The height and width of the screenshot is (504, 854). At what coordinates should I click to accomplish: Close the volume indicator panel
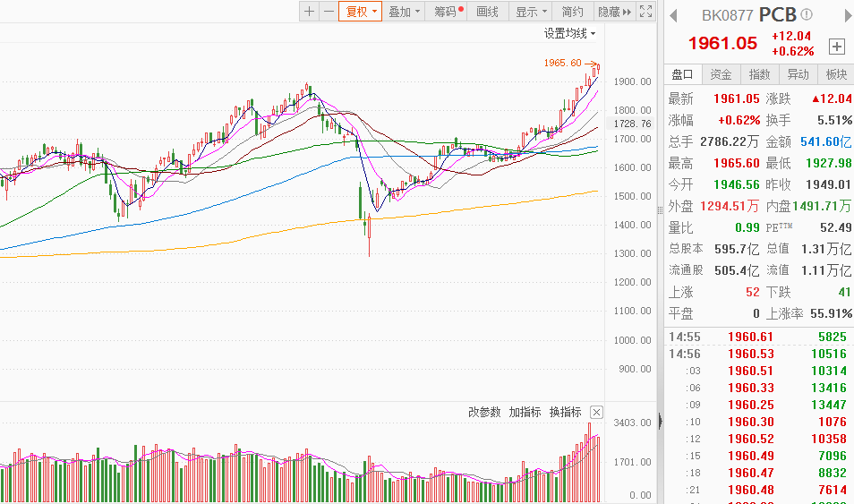tap(596, 413)
